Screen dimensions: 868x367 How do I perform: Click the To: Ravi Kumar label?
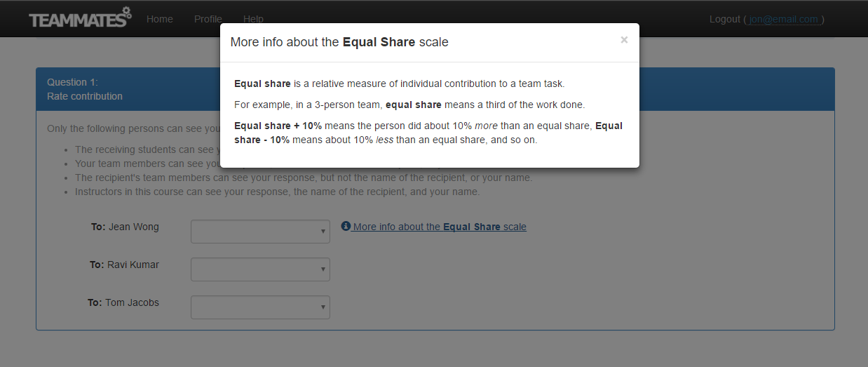click(124, 265)
